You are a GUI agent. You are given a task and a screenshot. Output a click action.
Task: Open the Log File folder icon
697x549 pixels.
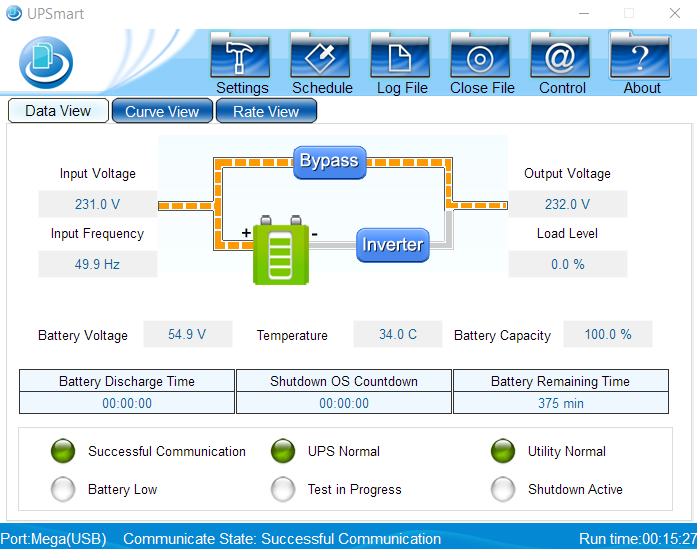coord(400,56)
